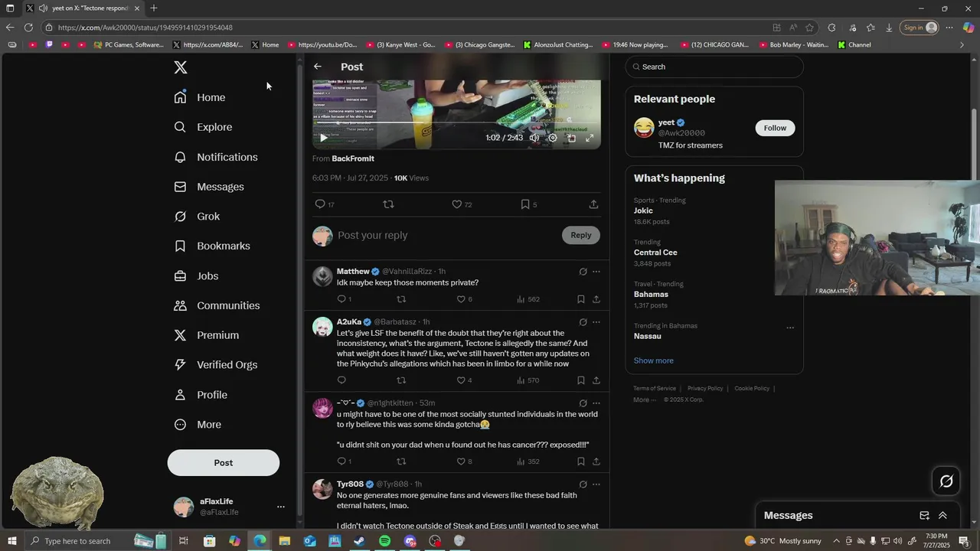Enter video fullscreen mode
980x551 pixels.
coord(590,138)
